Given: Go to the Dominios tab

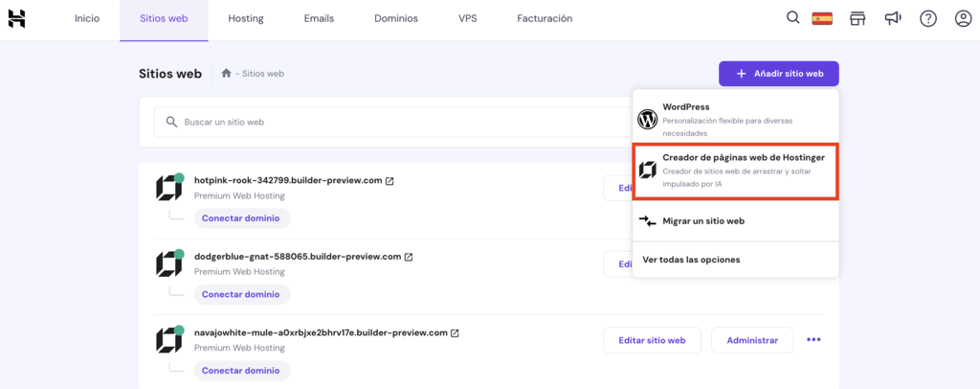Looking at the screenshot, I should pos(395,18).
